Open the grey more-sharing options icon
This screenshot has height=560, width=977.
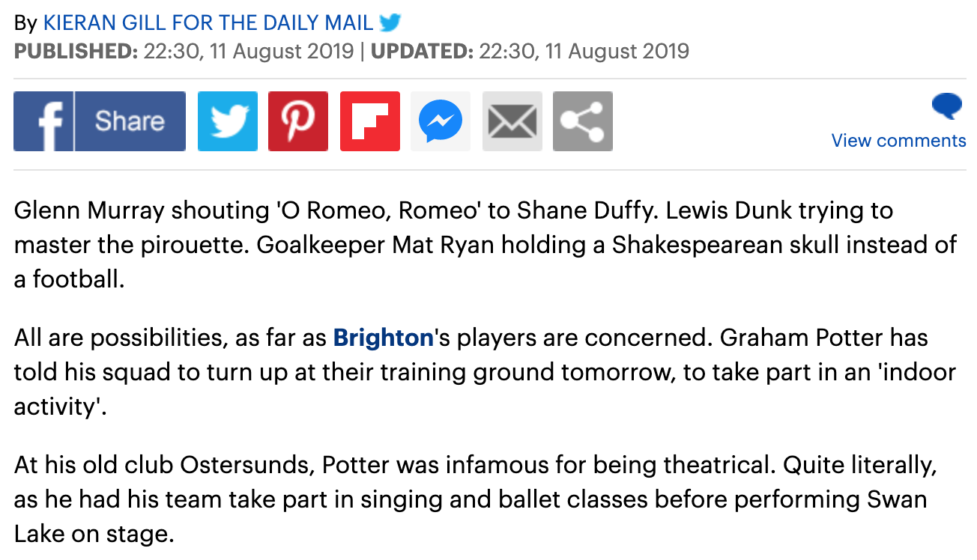coord(583,121)
